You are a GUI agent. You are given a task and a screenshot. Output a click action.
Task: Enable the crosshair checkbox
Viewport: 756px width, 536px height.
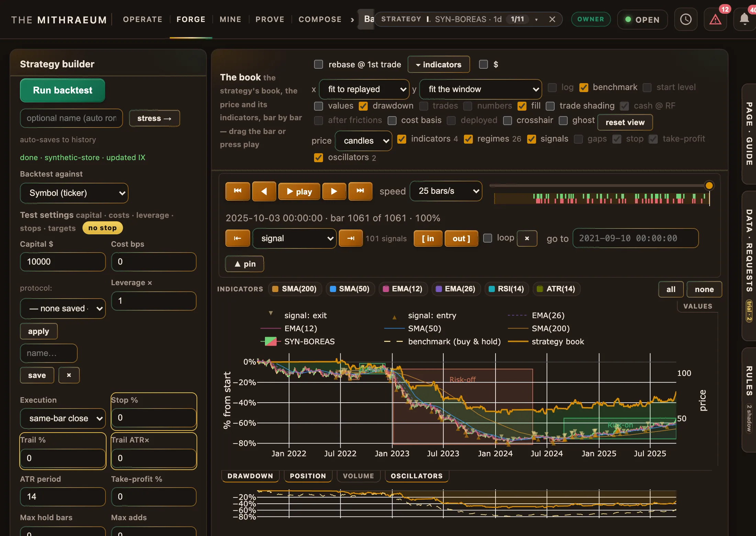[507, 121]
